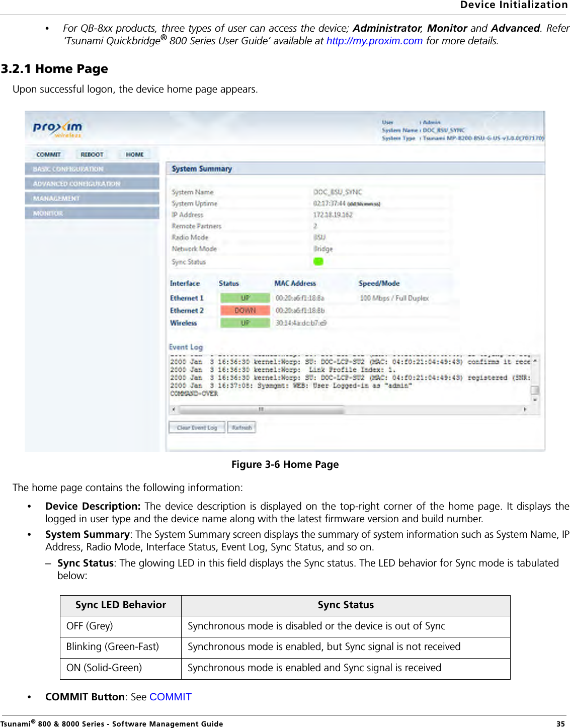570x728 pixels.
Task: Click the green Sync Status LED
Action: coord(318,262)
